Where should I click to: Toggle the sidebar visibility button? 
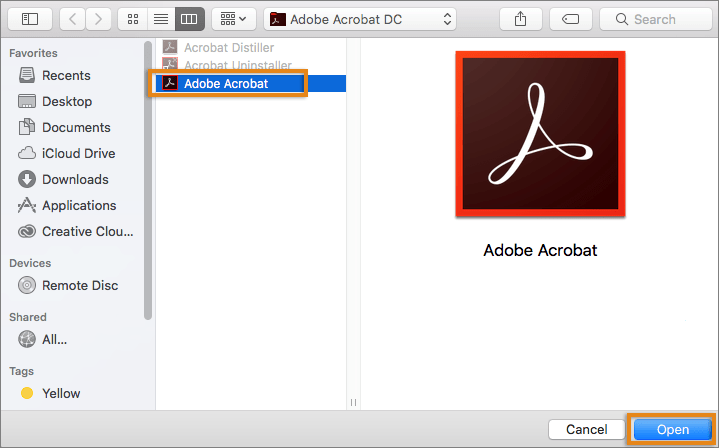(30, 19)
